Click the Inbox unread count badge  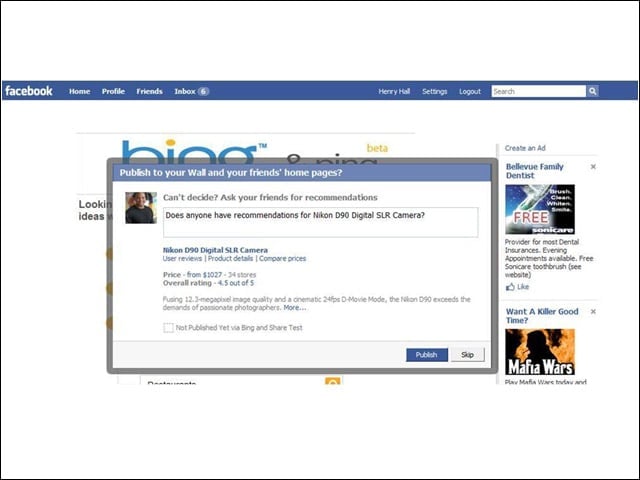coord(203,91)
